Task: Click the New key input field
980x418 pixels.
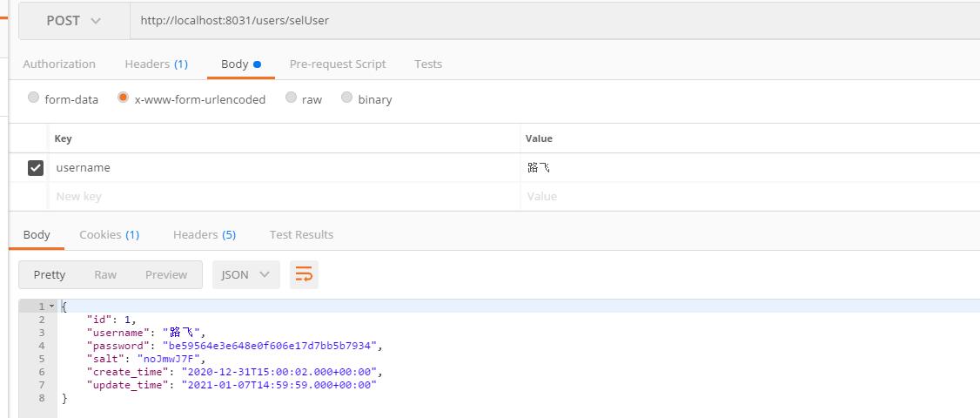Action: click(x=261, y=197)
